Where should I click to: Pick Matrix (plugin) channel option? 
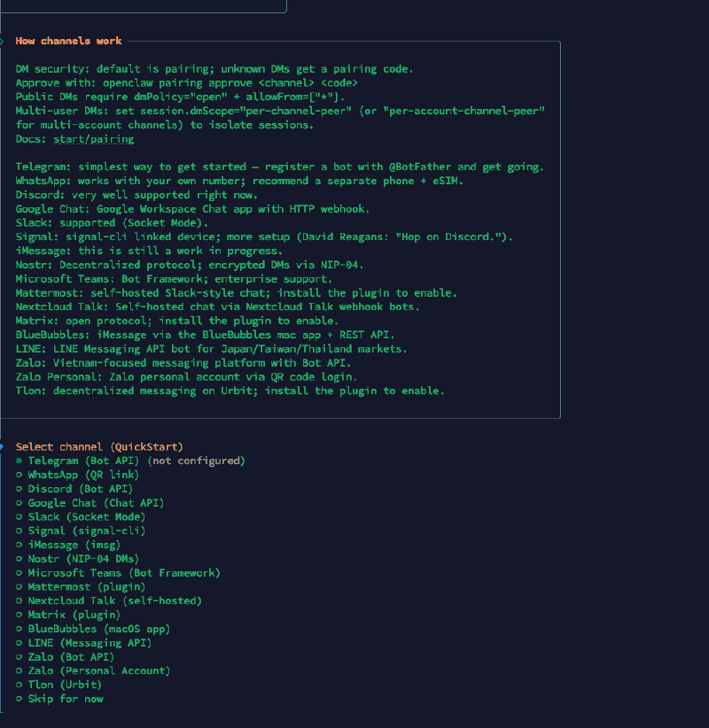(x=19, y=615)
